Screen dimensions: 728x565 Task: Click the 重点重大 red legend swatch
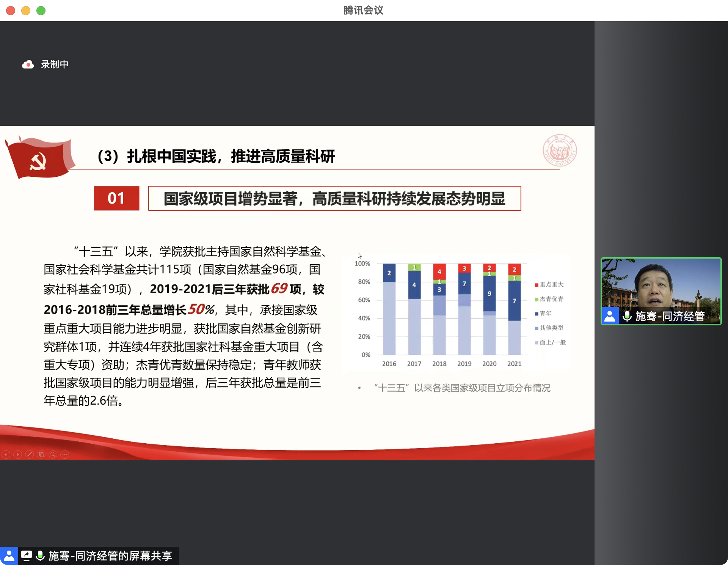[537, 285]
